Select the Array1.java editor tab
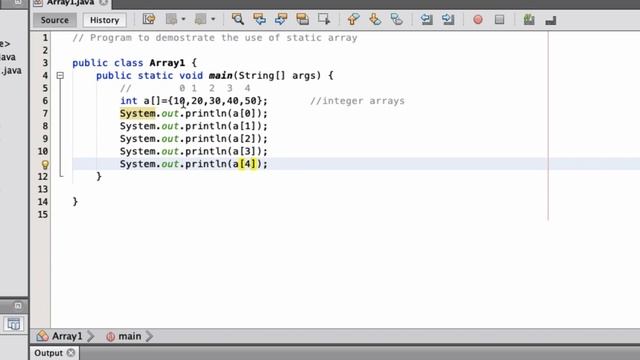The image size is (640, 360). (x=70, y=2)
